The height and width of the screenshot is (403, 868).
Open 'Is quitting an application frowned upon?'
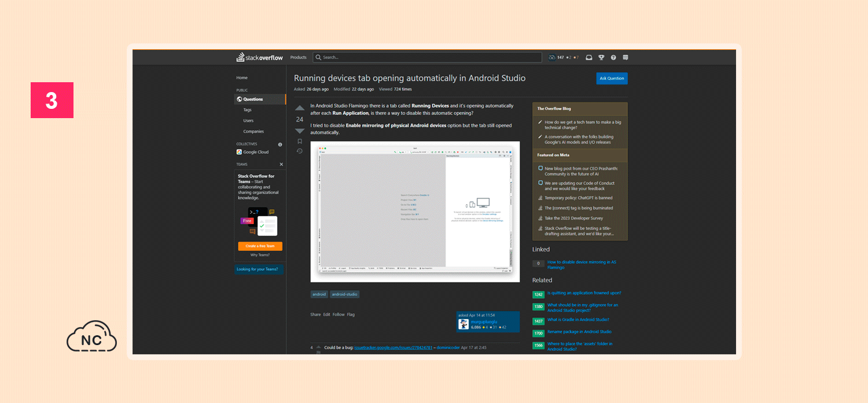point(584,293)
